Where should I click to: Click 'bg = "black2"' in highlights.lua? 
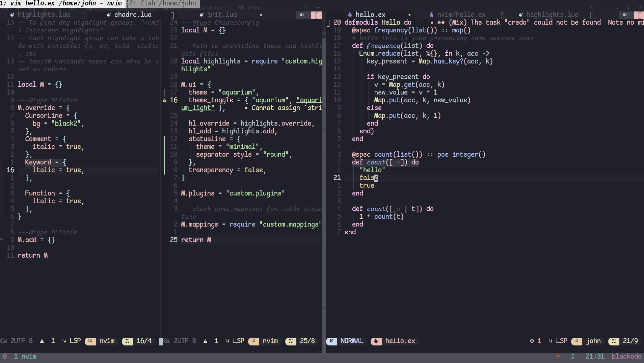(x=58, y=123)
